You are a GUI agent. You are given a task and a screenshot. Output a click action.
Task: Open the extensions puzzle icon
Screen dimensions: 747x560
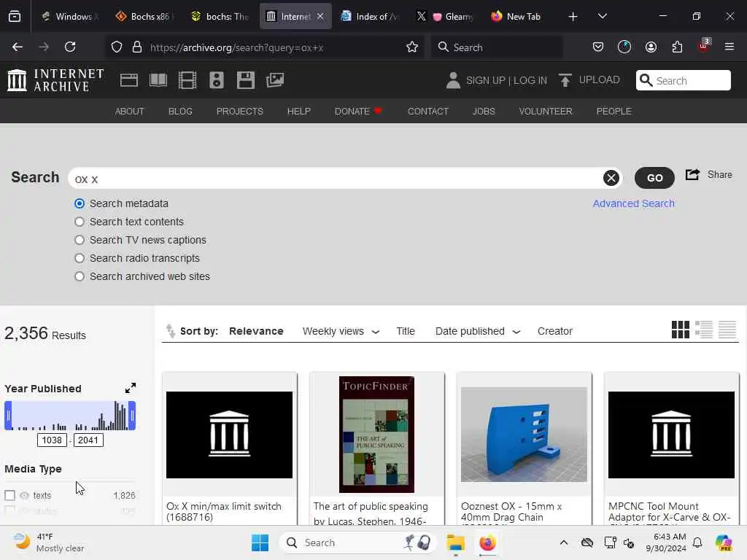pyautogui.click(x=677, y=47)
